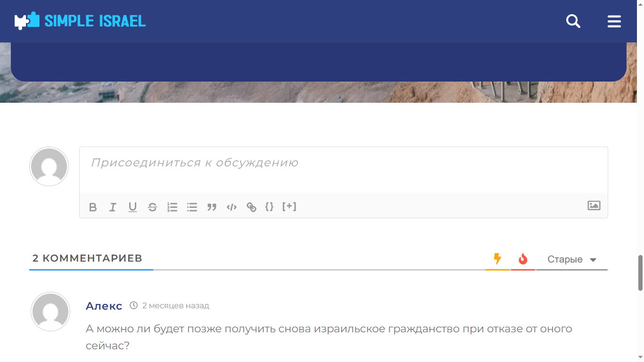This screenshot has width=644, height=362.
Task: Open site search with magnifier icon
Action: [x=573, y=21]
